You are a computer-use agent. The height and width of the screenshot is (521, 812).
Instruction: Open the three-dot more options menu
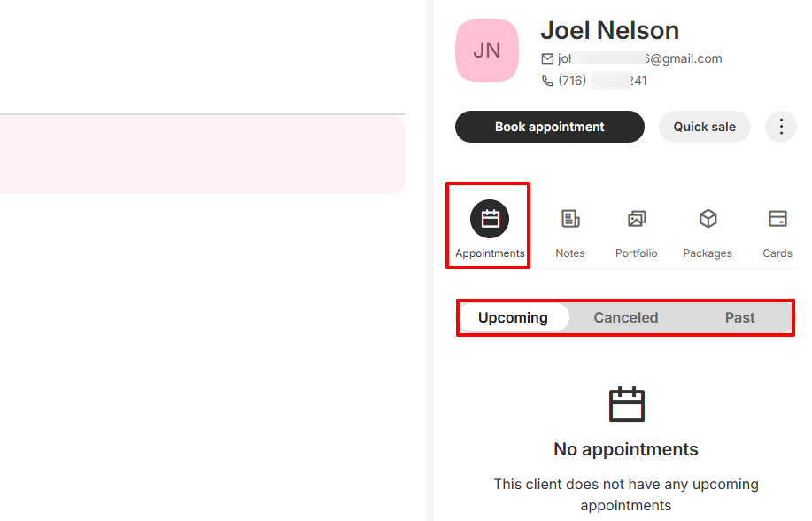point(780,127)
